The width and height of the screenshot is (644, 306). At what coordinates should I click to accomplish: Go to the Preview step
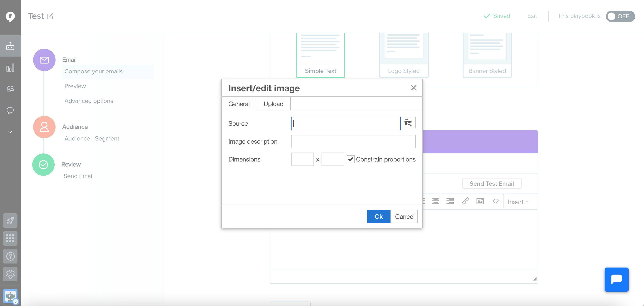coord(75,86)
